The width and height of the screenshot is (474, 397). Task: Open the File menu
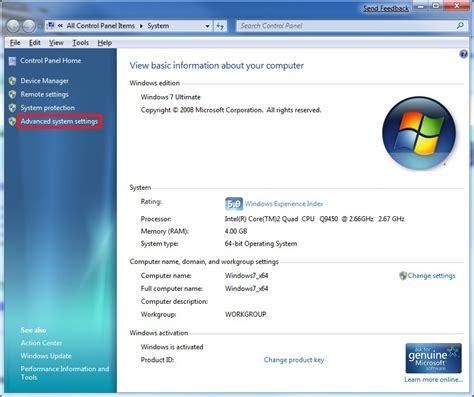coord(15,43)
